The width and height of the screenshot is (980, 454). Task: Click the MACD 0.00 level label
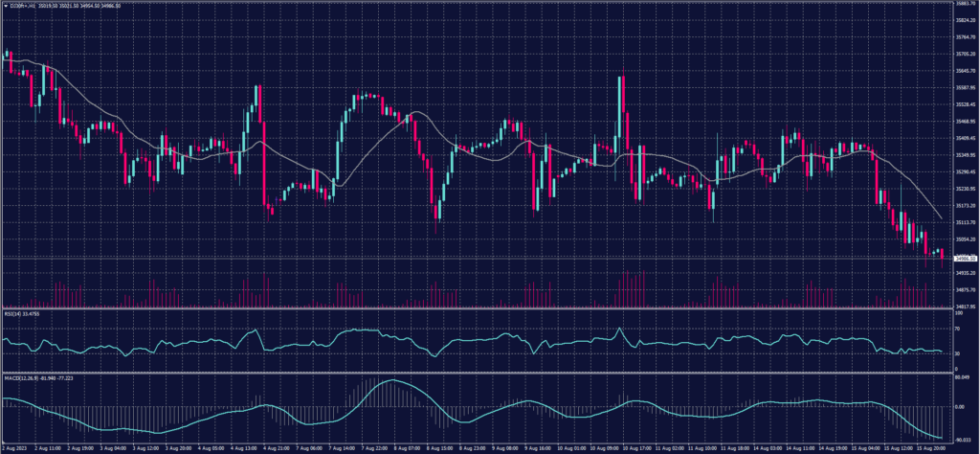[x=958, y=406]
